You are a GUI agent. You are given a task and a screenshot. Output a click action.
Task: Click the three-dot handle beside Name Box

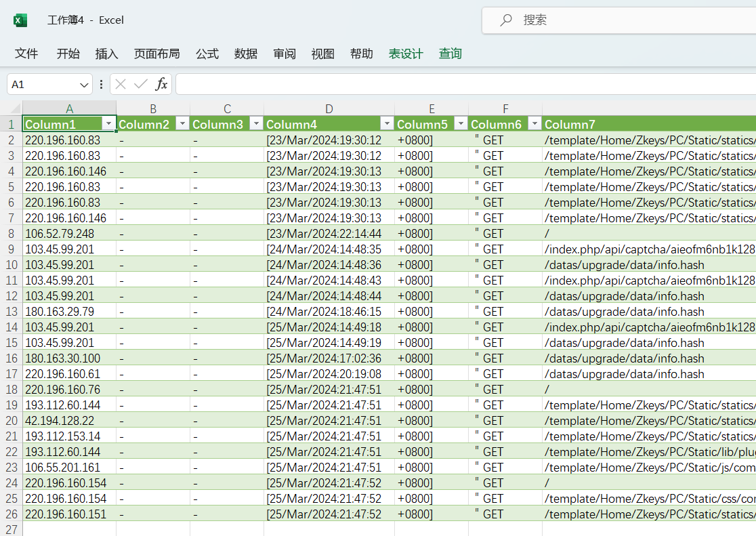pyautogui.click(x=102, y=84)
